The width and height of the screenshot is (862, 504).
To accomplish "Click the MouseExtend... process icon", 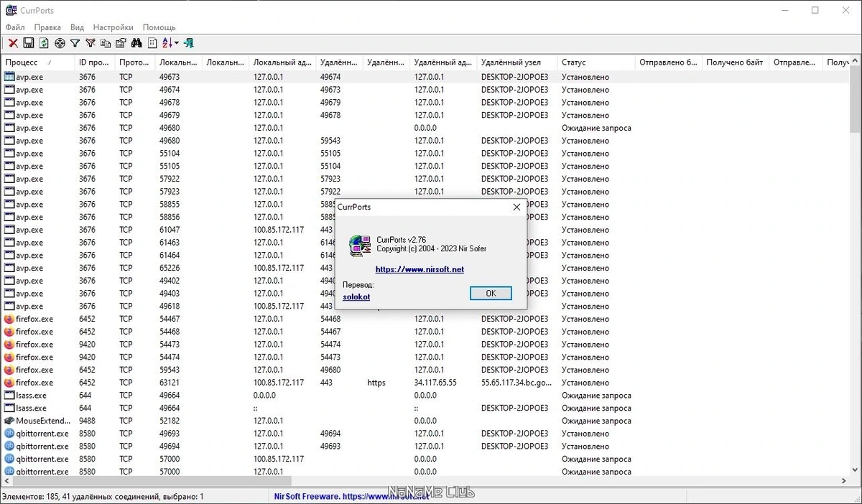I will point(9,421).
